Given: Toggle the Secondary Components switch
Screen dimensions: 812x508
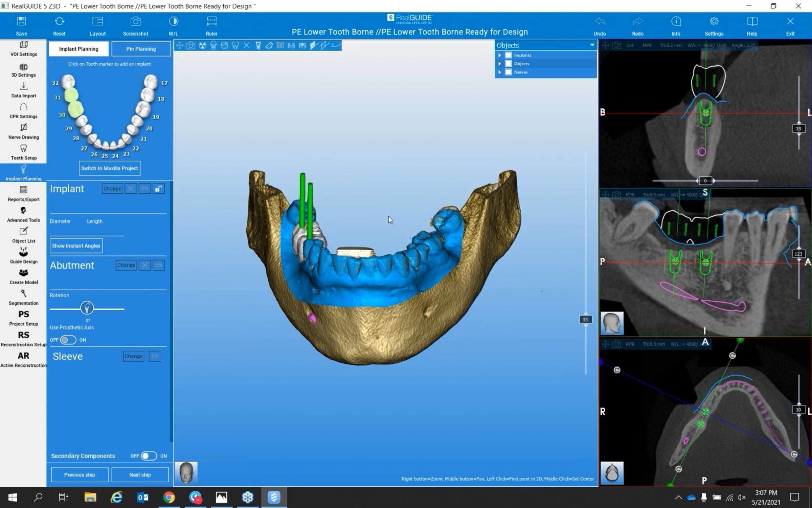Looking at the screenshot, I should coord(149,456).
